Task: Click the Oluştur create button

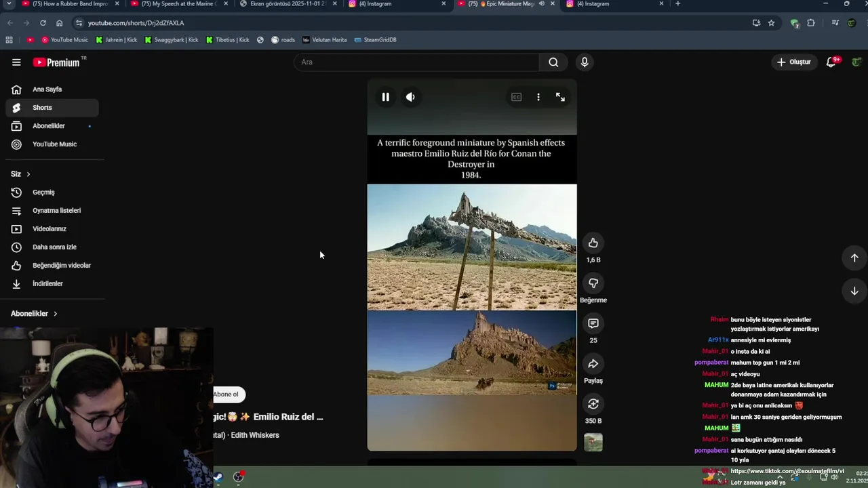Action: coord(794,62)
